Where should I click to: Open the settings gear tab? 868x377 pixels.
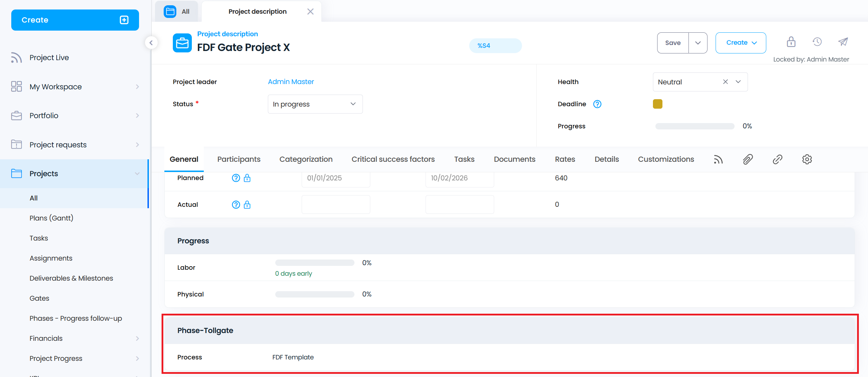[x=807, y=159]
